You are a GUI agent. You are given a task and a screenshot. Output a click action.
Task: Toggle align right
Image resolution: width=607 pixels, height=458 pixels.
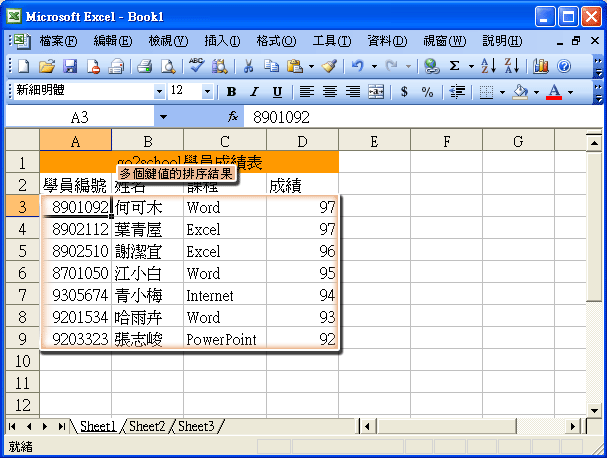(x=353, y=92)
